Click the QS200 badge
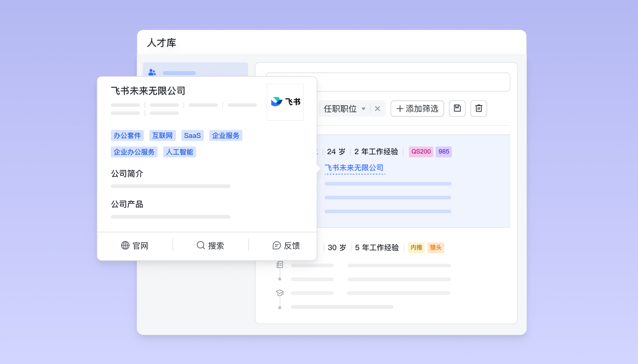 tap(421, 152)
